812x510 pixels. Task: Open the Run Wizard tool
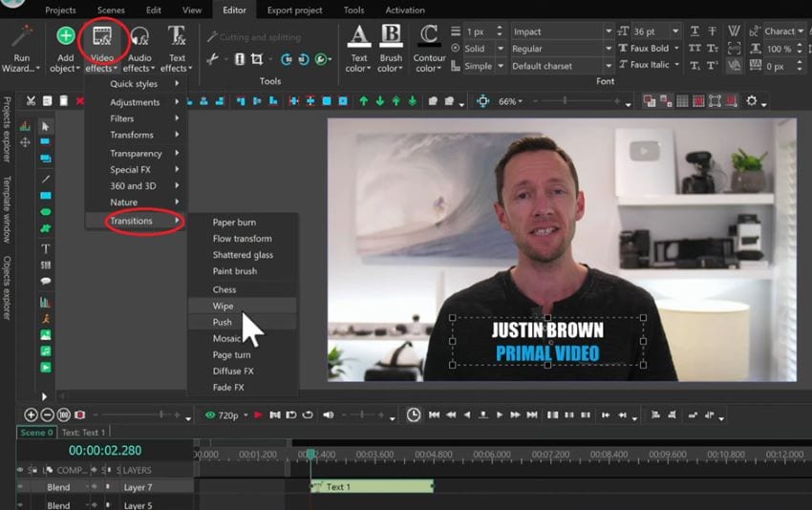pos(21,50)
